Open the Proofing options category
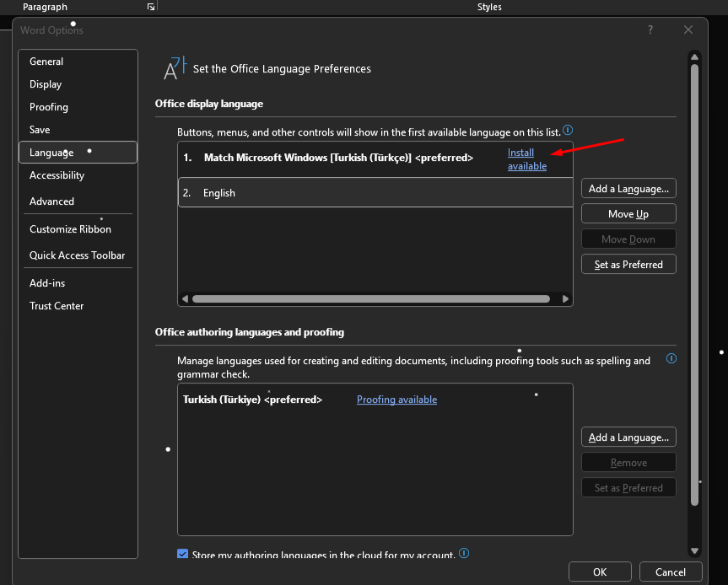Screen dimensions: 728x585 click(x=78, y=107)
